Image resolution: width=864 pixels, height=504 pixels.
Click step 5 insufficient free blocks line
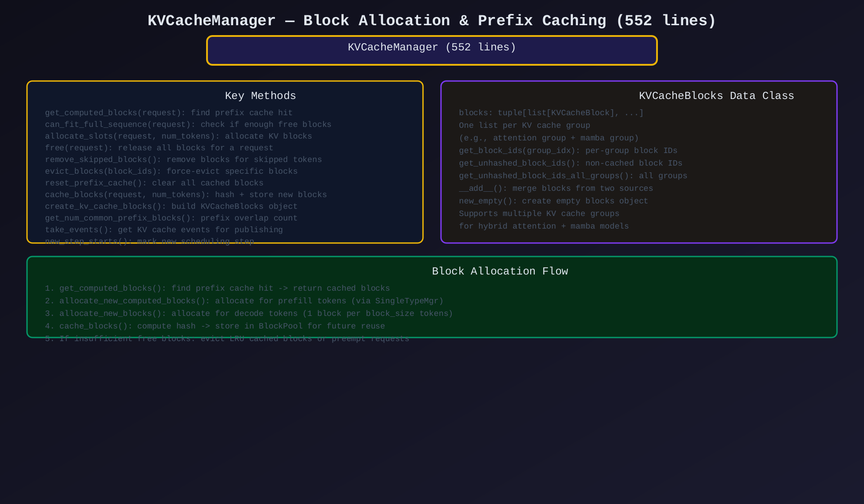click(227, 338)
